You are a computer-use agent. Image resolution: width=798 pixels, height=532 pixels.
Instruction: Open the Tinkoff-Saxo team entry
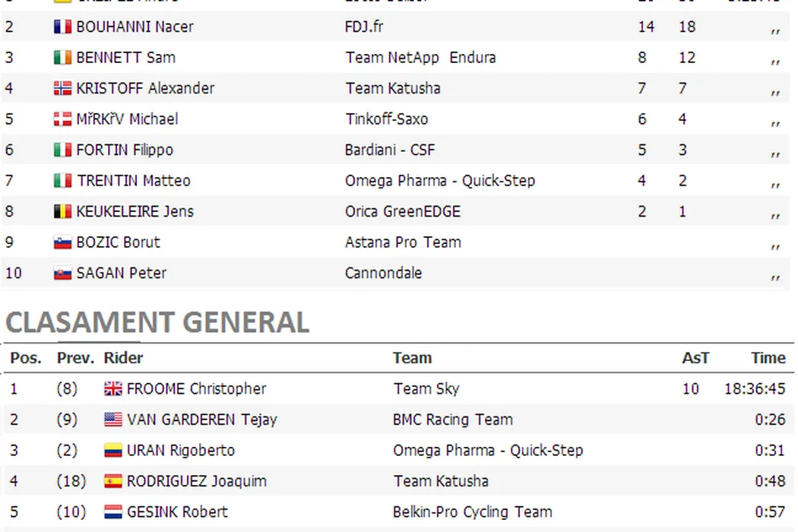click(x=386, y=119)
